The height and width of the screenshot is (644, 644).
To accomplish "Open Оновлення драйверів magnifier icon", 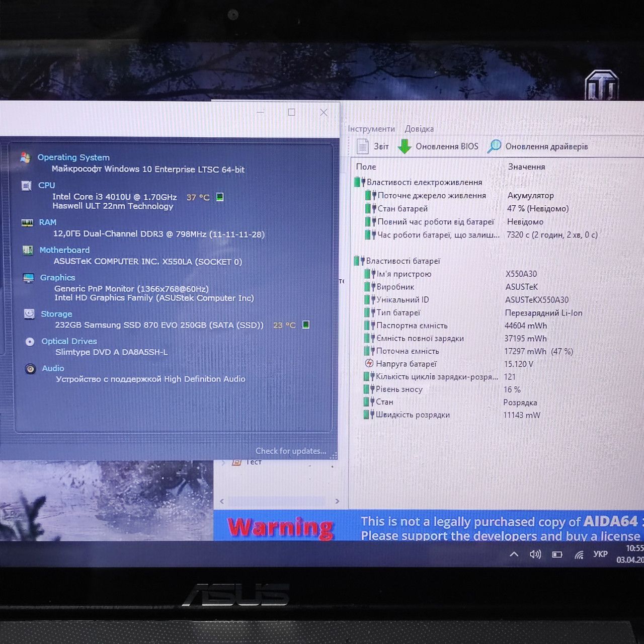I will (x=494, y=146).
